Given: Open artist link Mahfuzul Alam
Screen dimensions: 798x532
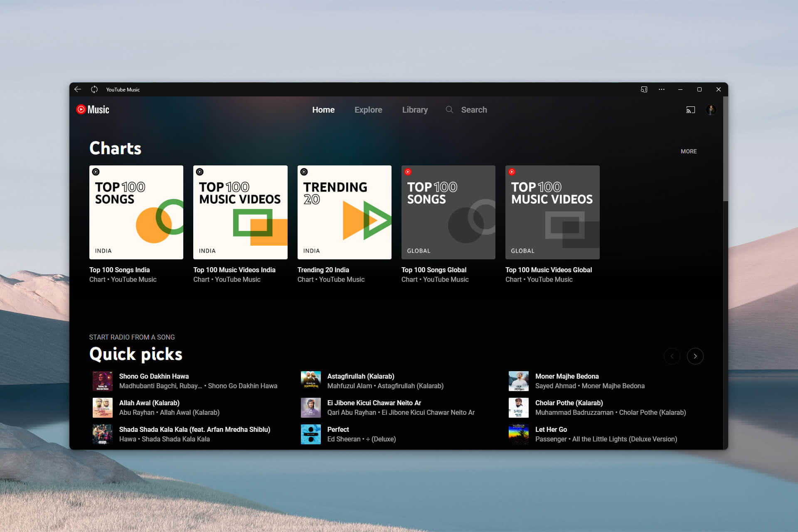Looking at the screenshot, I should [350, 386].
